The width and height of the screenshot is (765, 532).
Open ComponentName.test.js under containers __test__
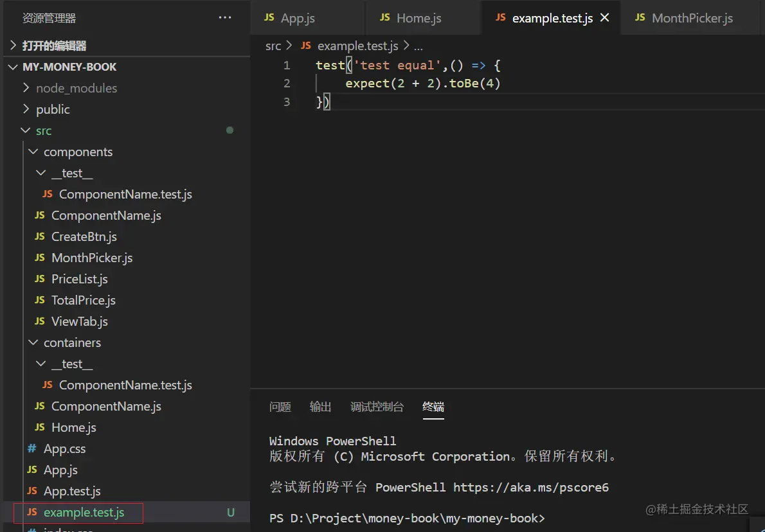[125, 386]
